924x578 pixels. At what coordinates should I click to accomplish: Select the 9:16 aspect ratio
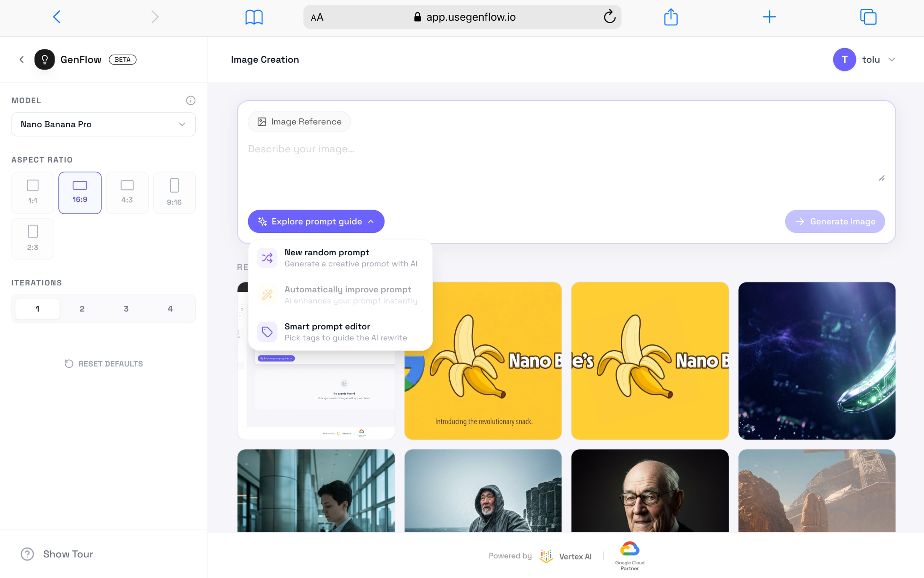click(x=174, y=193)
